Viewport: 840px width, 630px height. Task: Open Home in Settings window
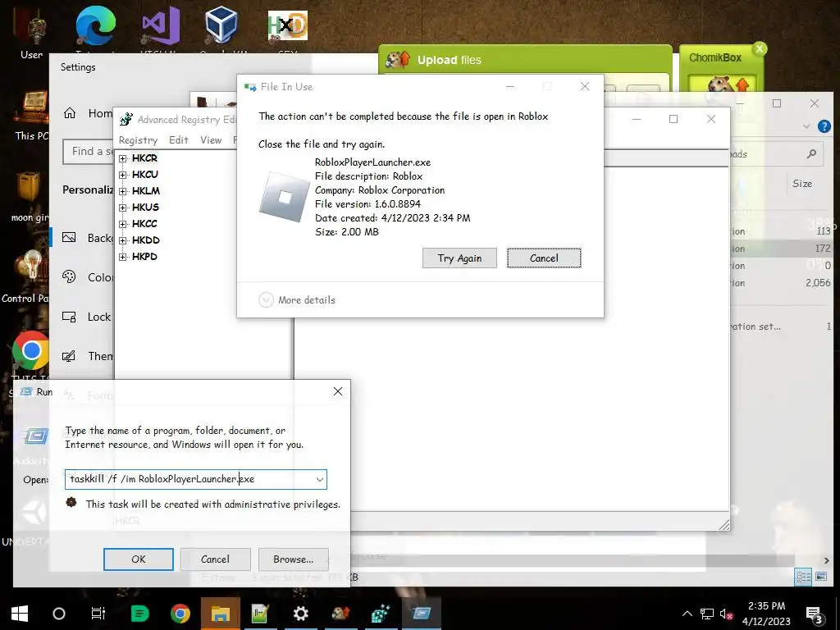click(x=89, y=113)
